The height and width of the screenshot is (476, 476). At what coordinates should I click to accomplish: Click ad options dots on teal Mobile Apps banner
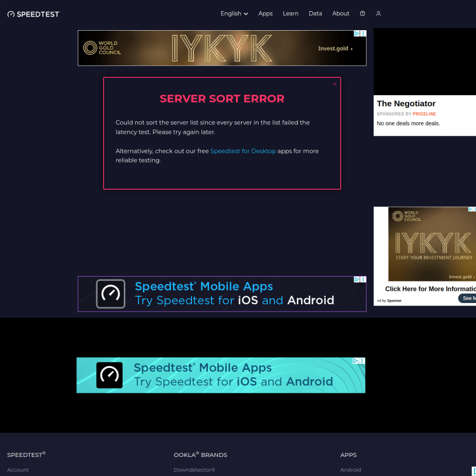point(362,361)
